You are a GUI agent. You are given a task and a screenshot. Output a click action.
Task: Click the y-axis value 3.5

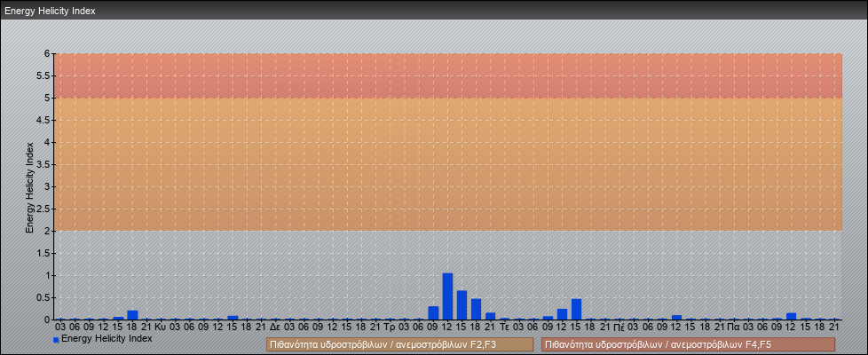click(x=43, y=164)
